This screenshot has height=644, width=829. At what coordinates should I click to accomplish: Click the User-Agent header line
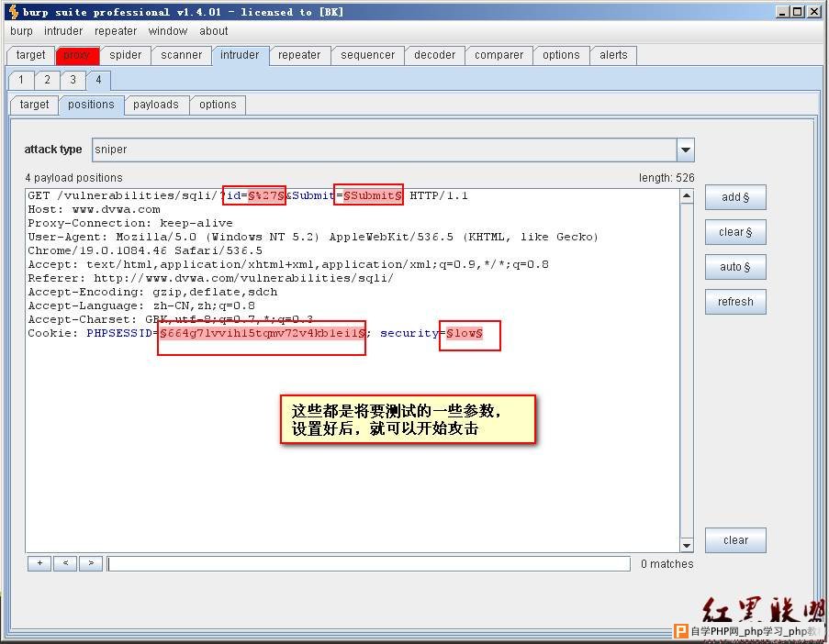[313, 238]
